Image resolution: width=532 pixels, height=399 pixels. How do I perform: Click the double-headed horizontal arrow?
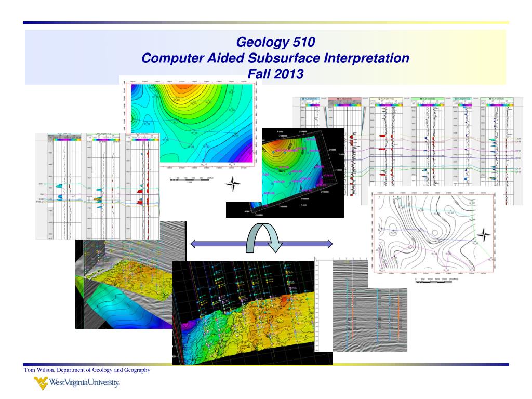pos(261,244)
